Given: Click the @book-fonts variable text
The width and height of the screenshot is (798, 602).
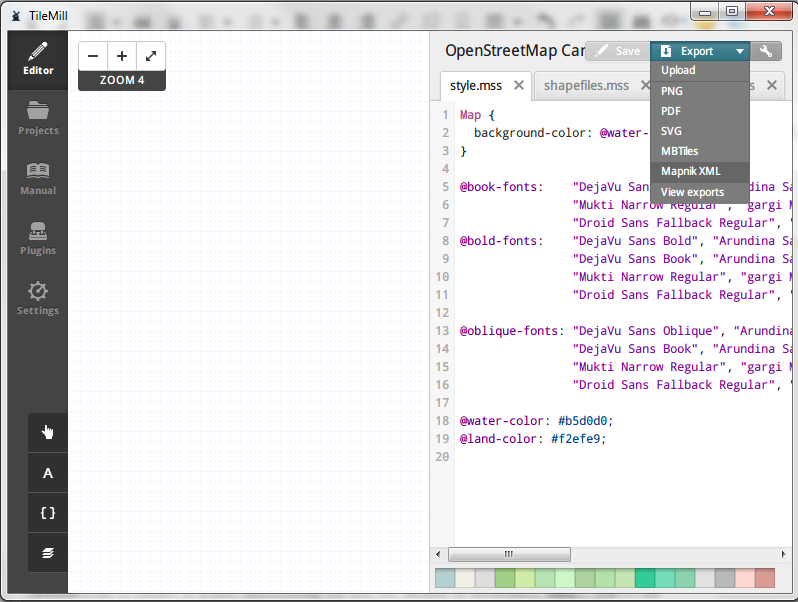Looking at the screenshot, I should [x=501, y=187].
